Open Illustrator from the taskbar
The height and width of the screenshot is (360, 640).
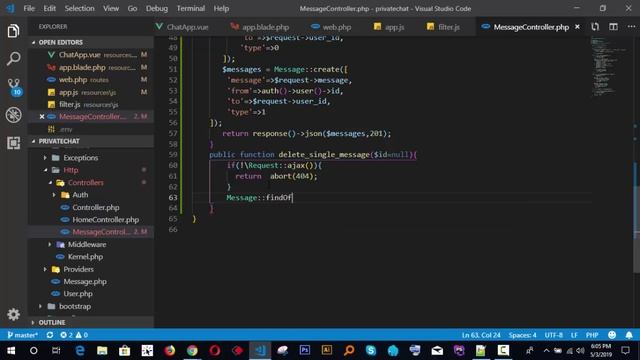[327, 351]
